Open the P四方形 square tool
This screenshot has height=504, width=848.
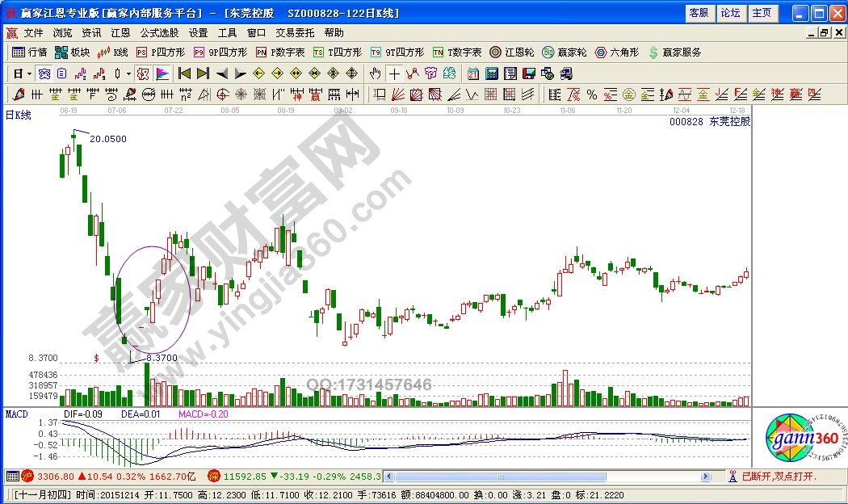160,52
